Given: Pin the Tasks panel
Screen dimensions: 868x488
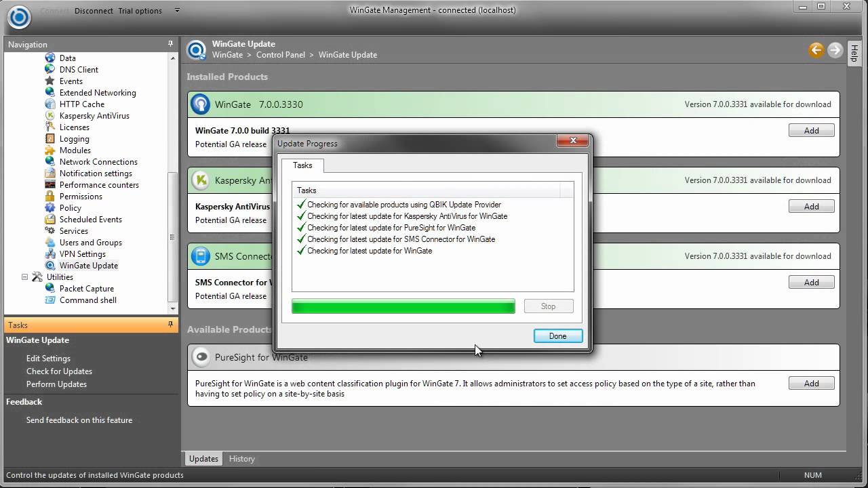Looking at the screenshot, I should click(171, 325).
